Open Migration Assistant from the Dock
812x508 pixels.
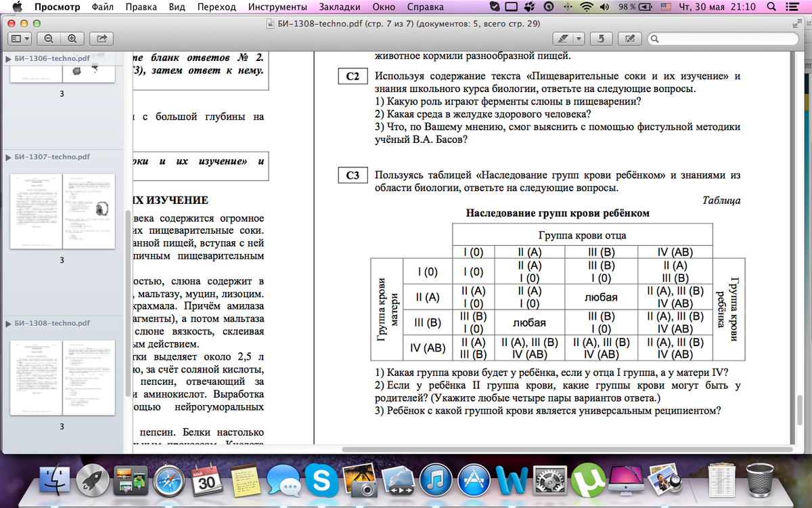[398, 480]
